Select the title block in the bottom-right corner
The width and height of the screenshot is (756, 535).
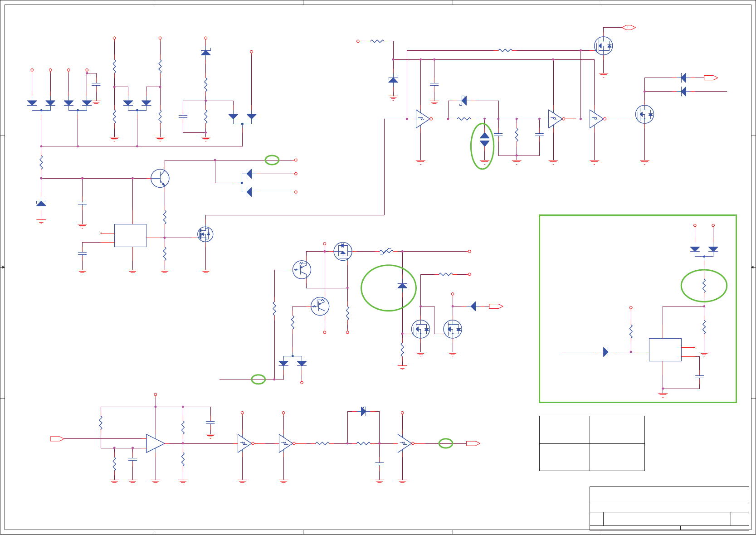point(669,508)
